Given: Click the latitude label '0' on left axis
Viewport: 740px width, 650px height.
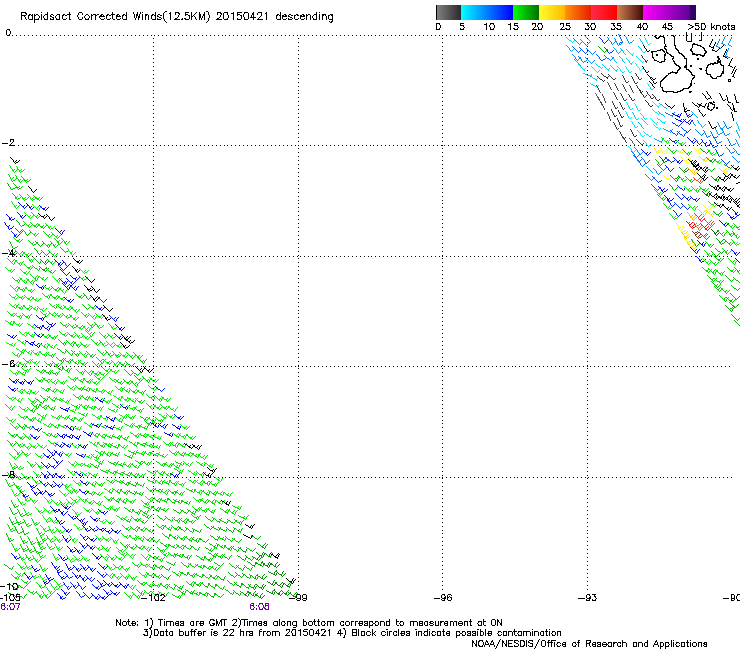Looking at the screenshot, I should [x=8, y=33].
